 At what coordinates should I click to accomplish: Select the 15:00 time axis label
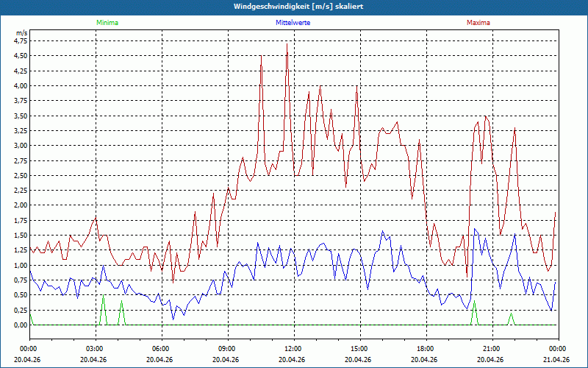(x=359, y=349)
